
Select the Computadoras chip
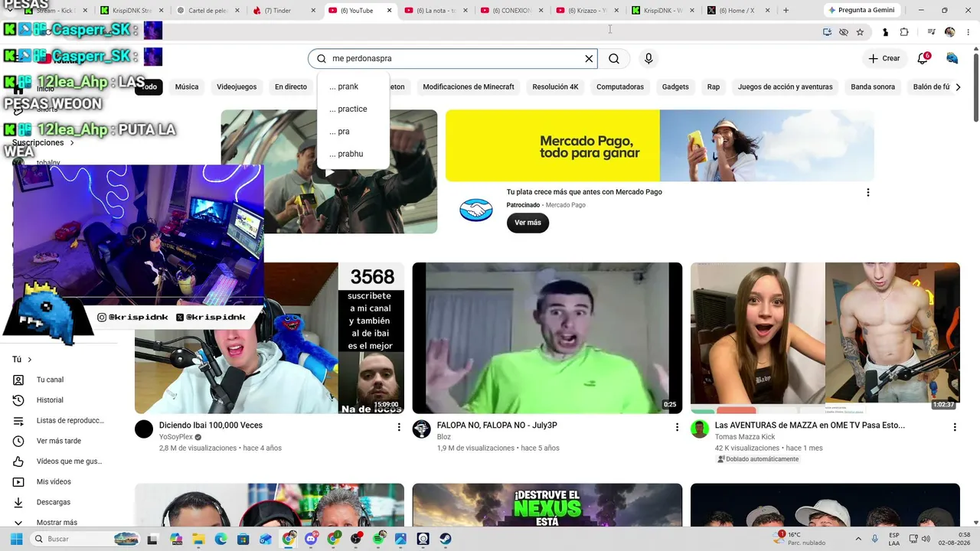click(x=620, y=87)
